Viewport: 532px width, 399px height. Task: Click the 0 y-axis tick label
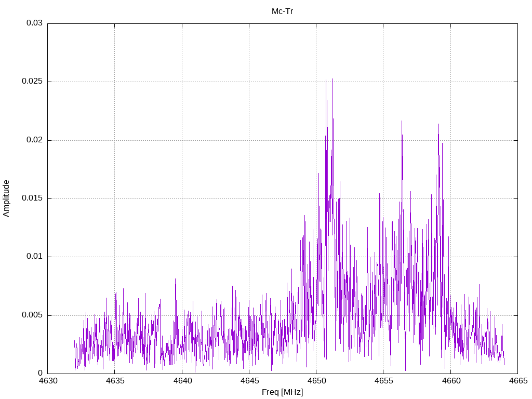[41, 373]
